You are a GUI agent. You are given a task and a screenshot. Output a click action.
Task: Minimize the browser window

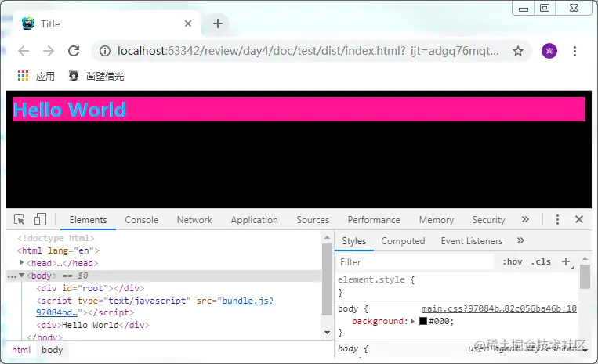(x=524, y=8)
